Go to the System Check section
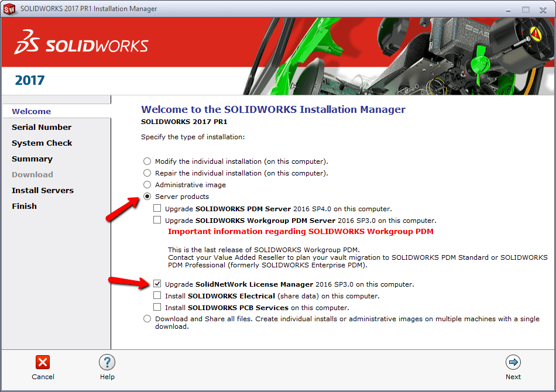The width and height of the screenshot is (556, 392). click(42, 143)
